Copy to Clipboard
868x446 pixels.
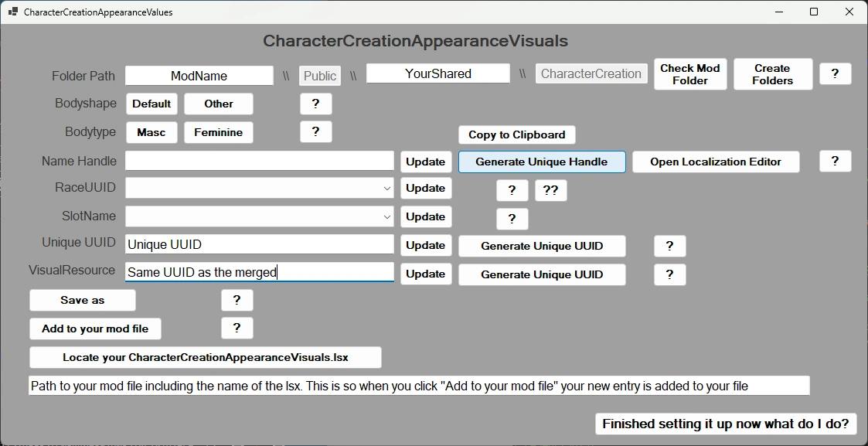click(516, 134)
